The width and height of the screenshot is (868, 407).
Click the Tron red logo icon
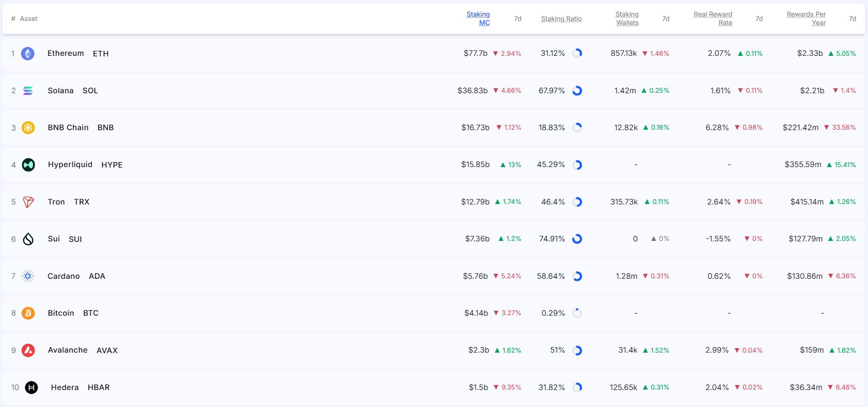28,202
